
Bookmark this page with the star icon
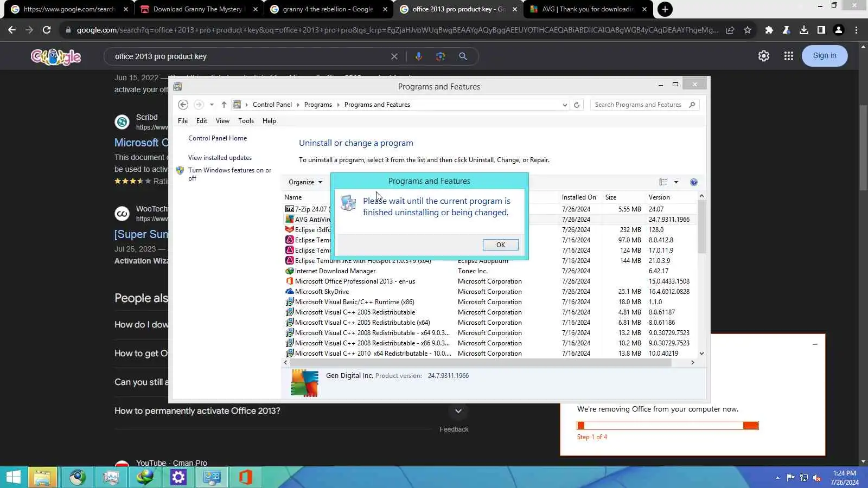coord(748,30)
